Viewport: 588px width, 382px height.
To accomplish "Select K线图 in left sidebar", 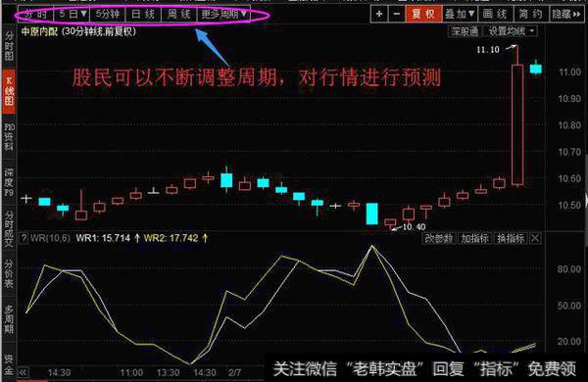I will [x=8, y=91].
